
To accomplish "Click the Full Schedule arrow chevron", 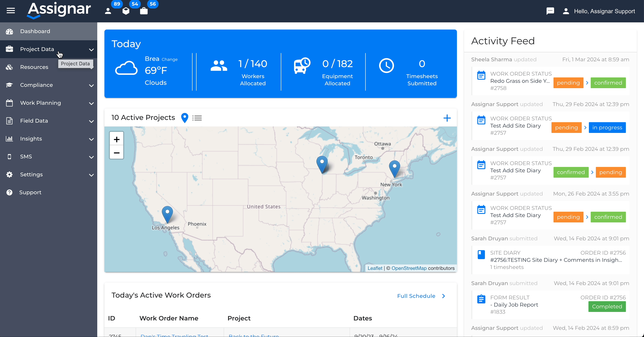I will pos(443,296).
